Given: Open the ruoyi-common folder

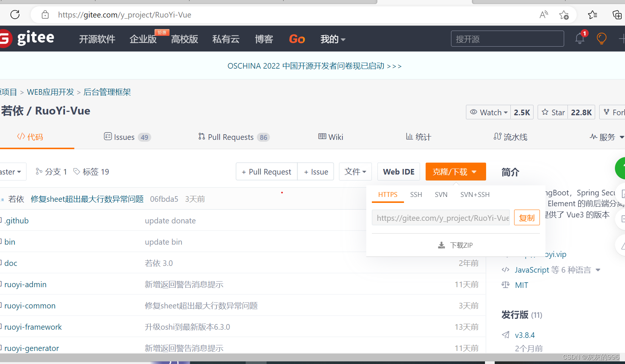Looking at the screenshot, I should tap(30, 305).
